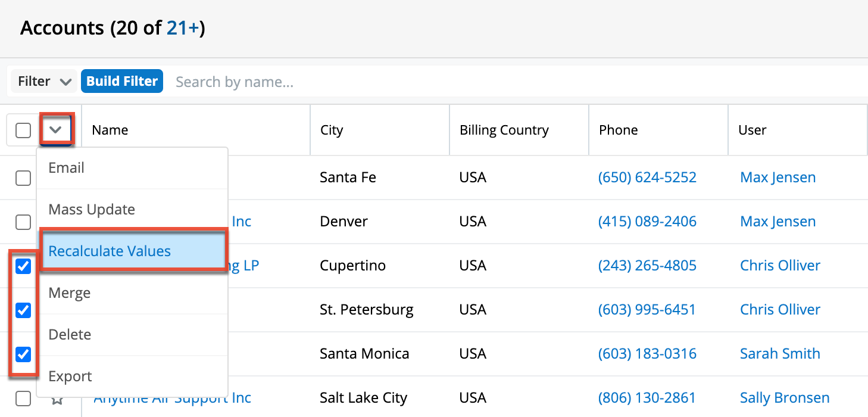Click the City column header
The width and height of the screenshot is (868, 417).
tap(332, 130)
